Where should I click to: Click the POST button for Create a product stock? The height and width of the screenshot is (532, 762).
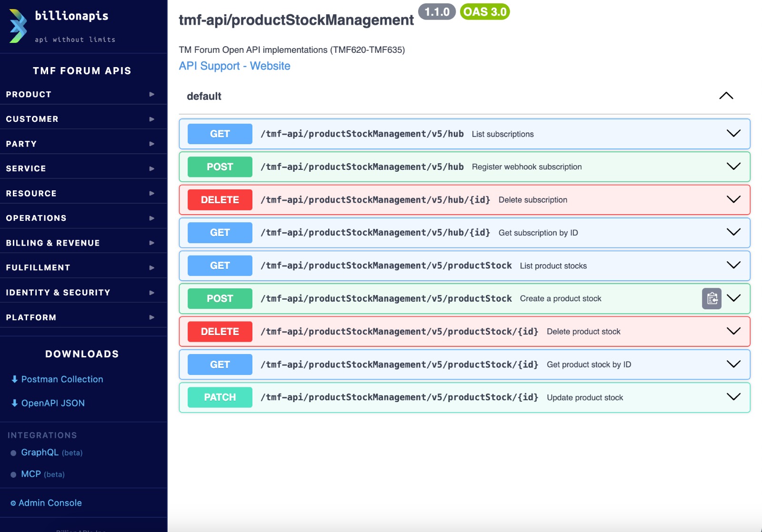pos(220,298)
